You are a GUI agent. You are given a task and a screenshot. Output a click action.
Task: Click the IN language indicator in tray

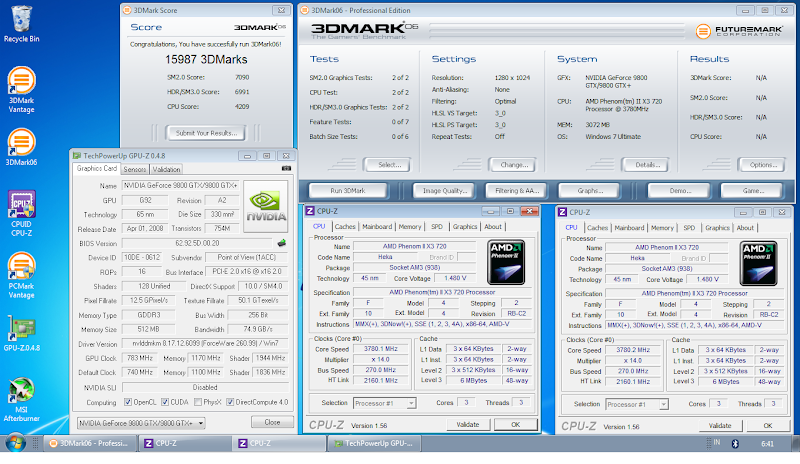pos(717,442)
